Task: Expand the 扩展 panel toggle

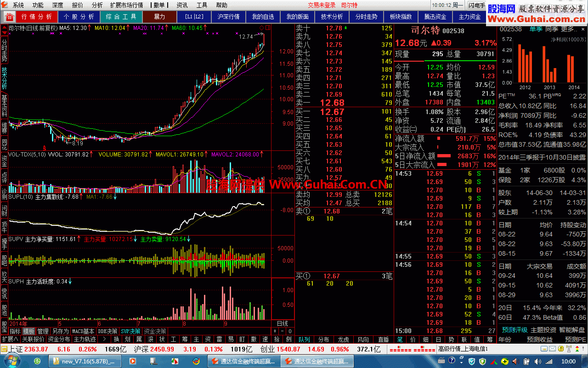Action: tap(10, 339)
